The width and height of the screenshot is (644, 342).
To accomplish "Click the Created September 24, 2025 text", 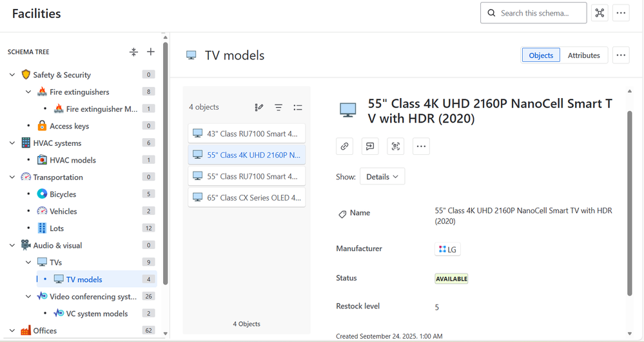I will (389, 336).
